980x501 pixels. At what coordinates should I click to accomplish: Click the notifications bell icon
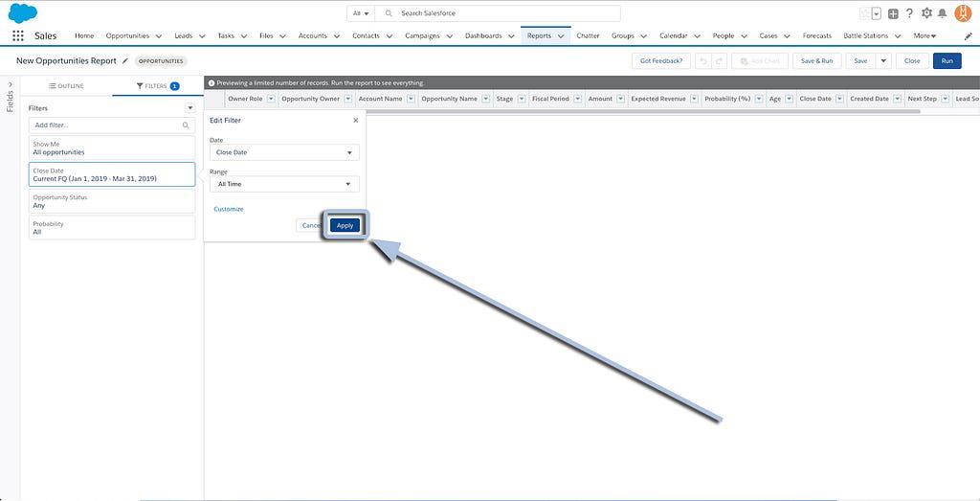(943, 13)
